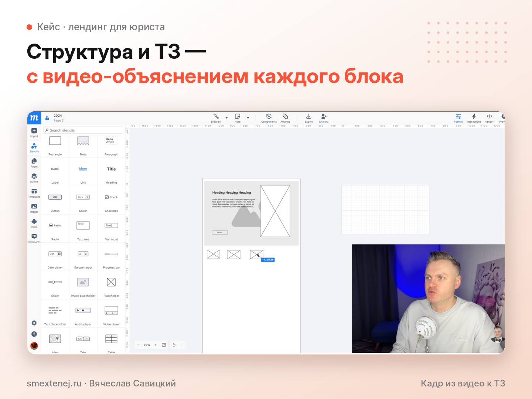Click the Moqups logo home icon
532x399 pixels.
pos(34,118)
